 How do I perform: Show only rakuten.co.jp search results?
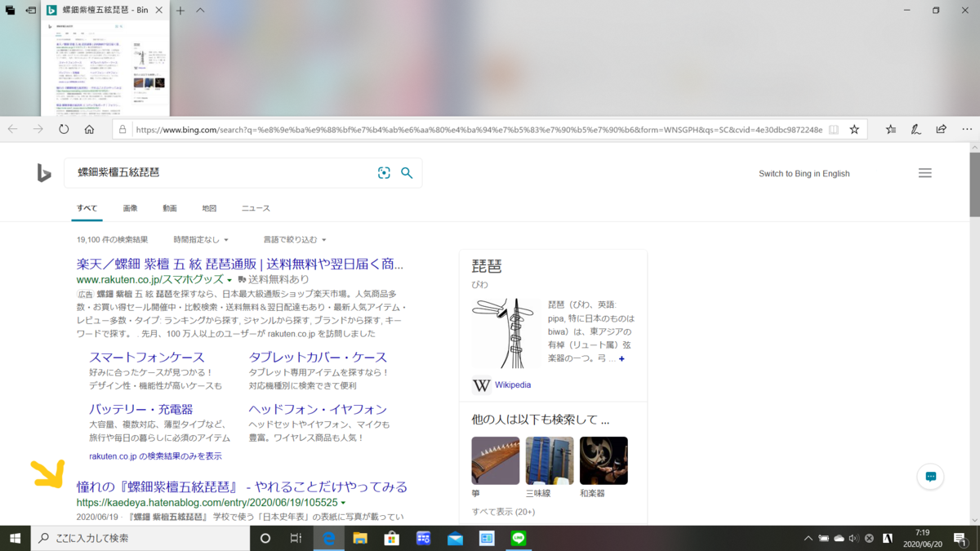[155, 456]
